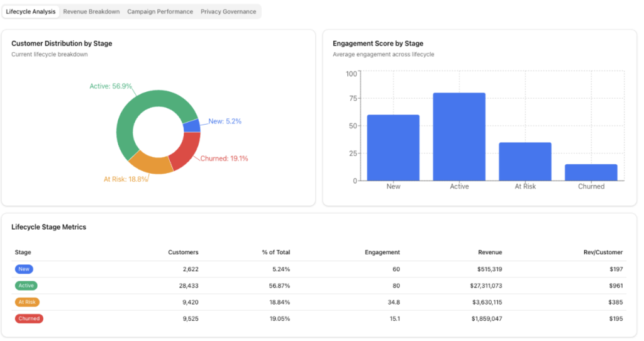Click the Revenue column header
The image size is (644, 341).
490,252
